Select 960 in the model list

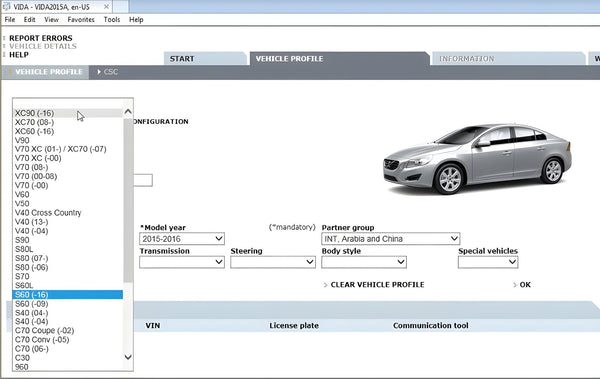[x=68, y=367]
